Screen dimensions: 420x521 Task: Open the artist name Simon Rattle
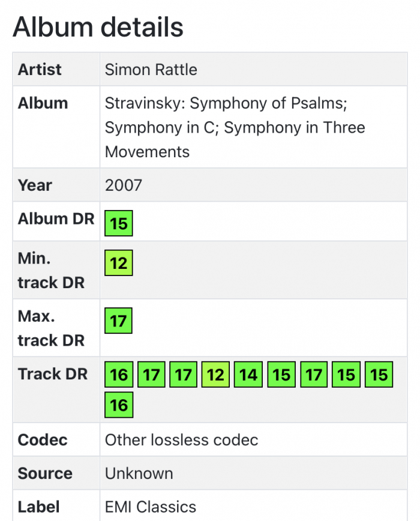pos(151,70)
